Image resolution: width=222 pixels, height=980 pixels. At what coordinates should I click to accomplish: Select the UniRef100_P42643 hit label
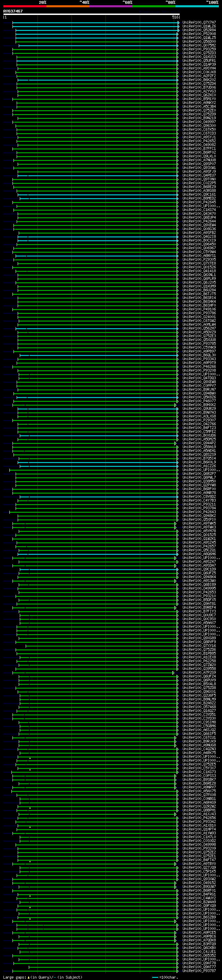(199, 512)
